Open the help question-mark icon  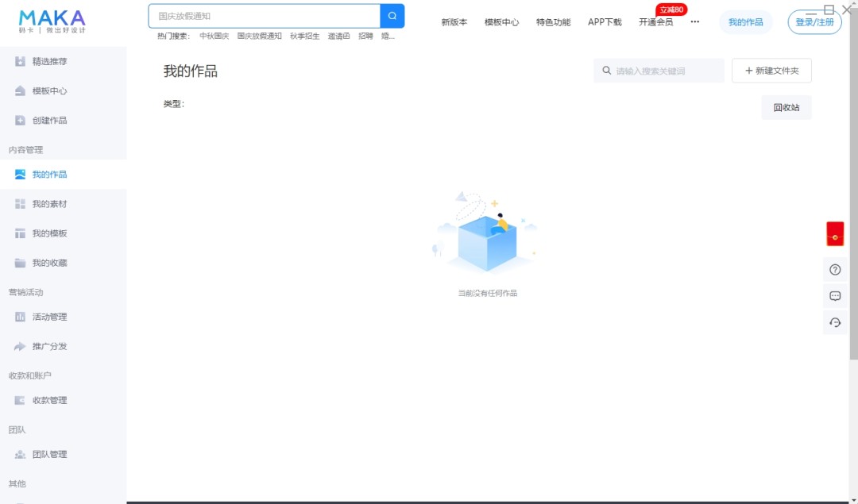(x=835, y=269)
